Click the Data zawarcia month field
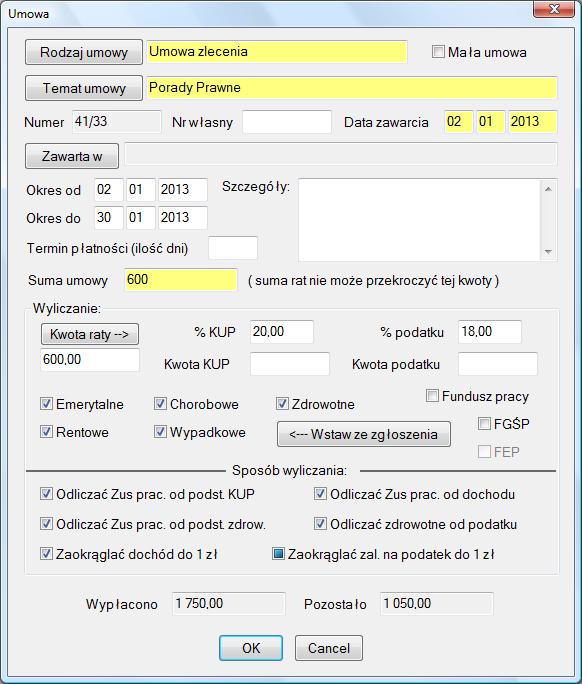Viewport: 582px width, 684px height. 491,122
